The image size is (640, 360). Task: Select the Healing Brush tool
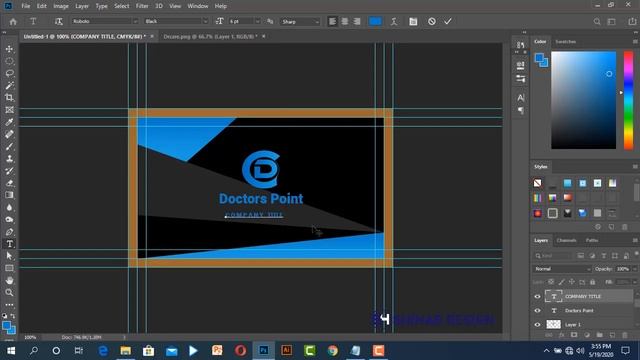pyautogui.click(x=9, y=134)
